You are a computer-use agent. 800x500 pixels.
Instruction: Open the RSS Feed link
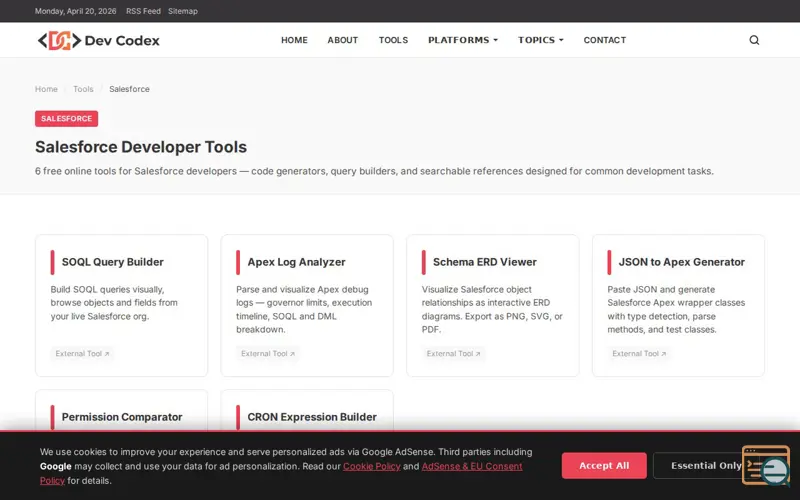click(x=143, y=11)
